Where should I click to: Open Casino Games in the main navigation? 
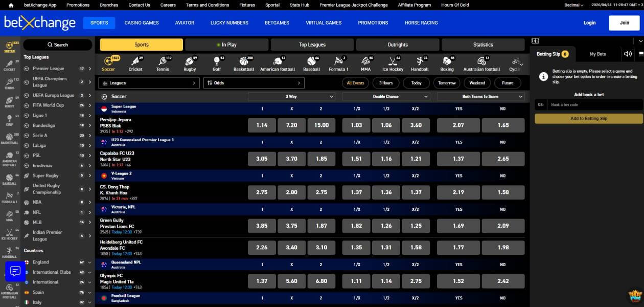[x=142, y=23]
